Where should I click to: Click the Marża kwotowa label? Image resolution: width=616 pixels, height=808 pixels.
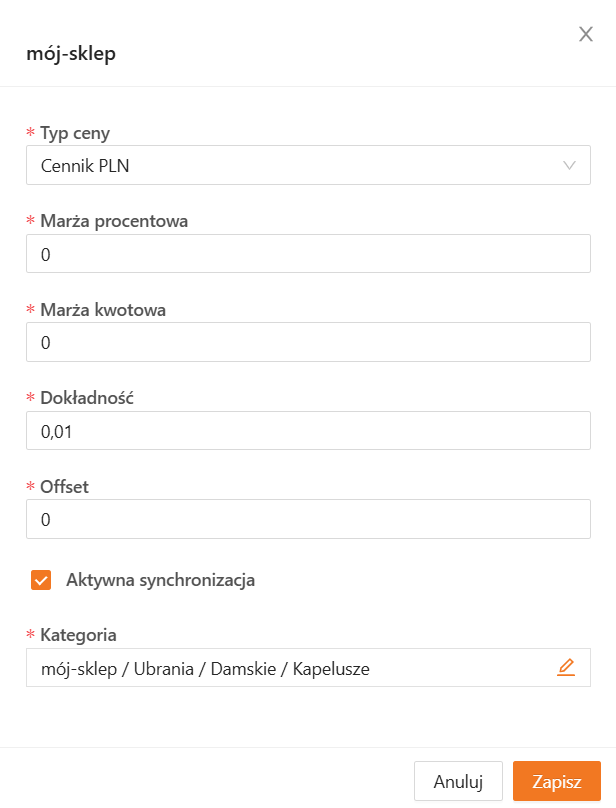pyautogui.click(x=103, y=310)
